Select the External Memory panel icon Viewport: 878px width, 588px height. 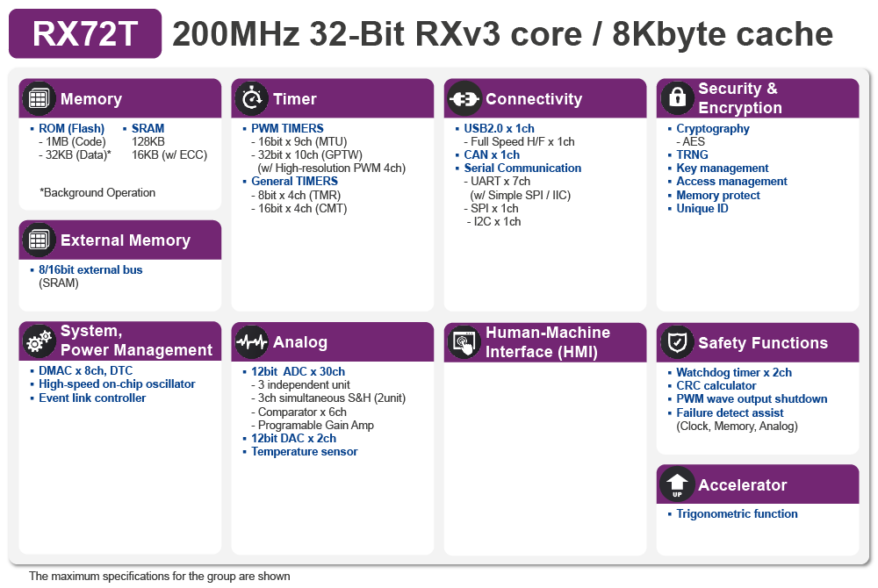pos(39,240)
